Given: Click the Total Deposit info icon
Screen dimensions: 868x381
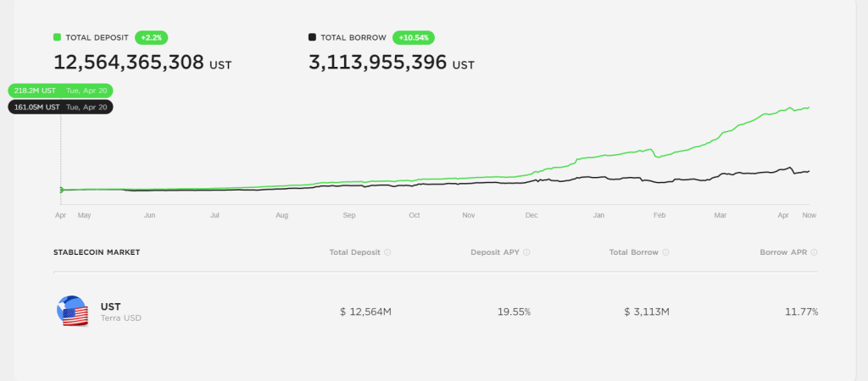Looking at the screenshot, I should point(387,252).
